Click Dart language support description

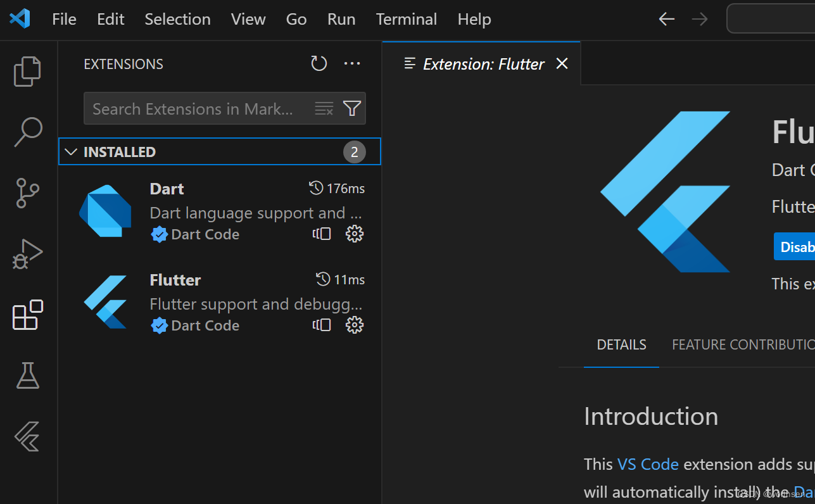256,213
